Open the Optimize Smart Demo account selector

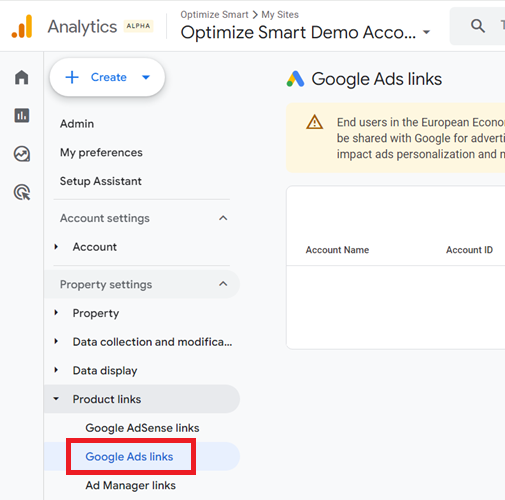click(305, 33)
